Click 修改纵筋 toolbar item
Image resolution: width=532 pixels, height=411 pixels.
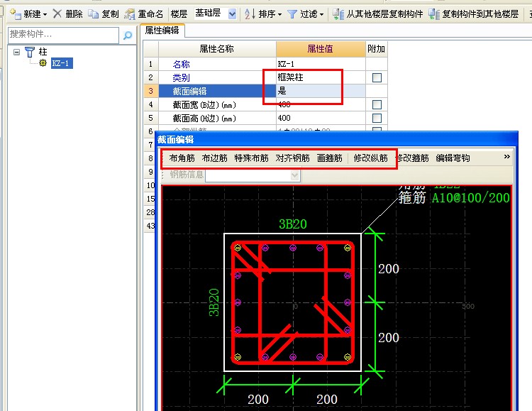[x=370, y=158]
